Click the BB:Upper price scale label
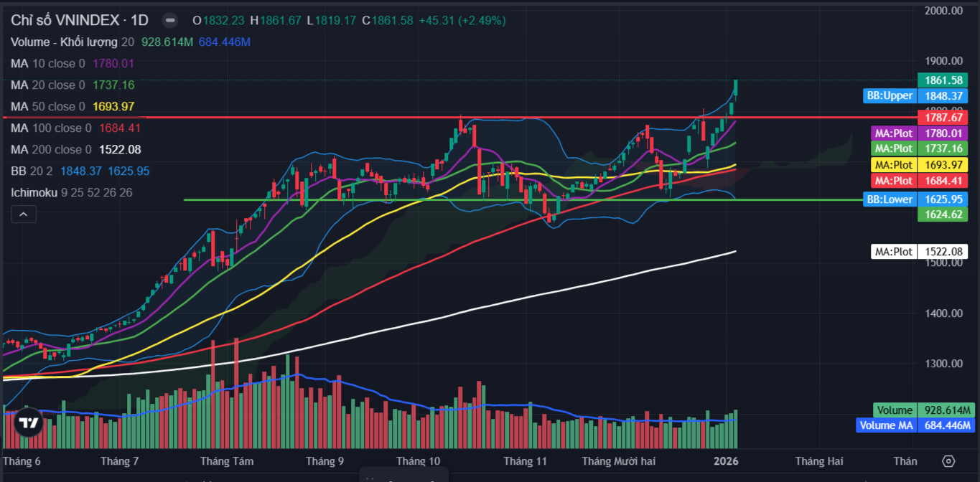Viewport: 980px width, 482px height. click(x=890, y=96)
